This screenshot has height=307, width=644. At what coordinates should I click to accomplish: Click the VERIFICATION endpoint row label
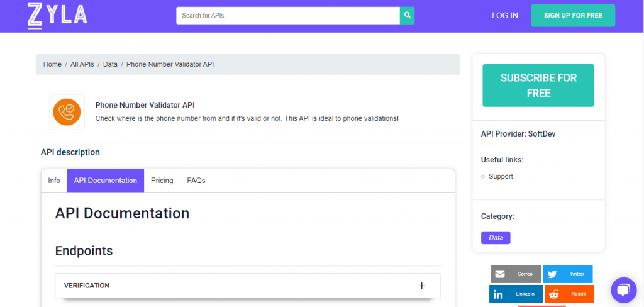point(87,285)
